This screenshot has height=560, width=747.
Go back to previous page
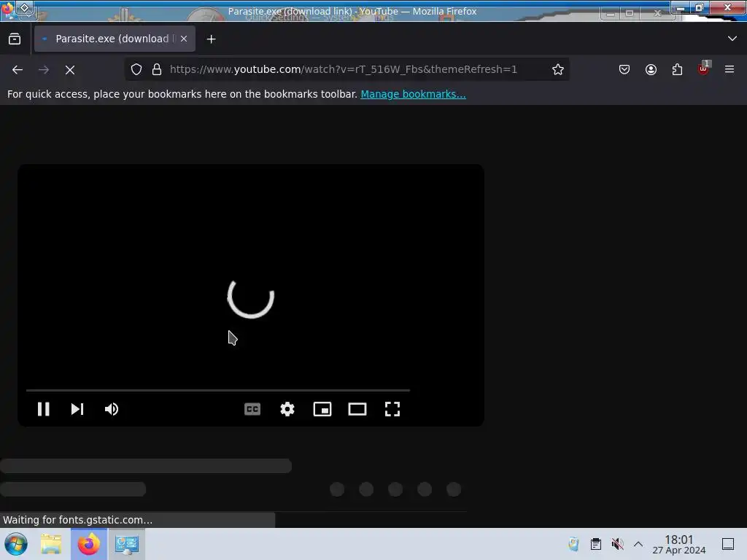pos(18,69)
